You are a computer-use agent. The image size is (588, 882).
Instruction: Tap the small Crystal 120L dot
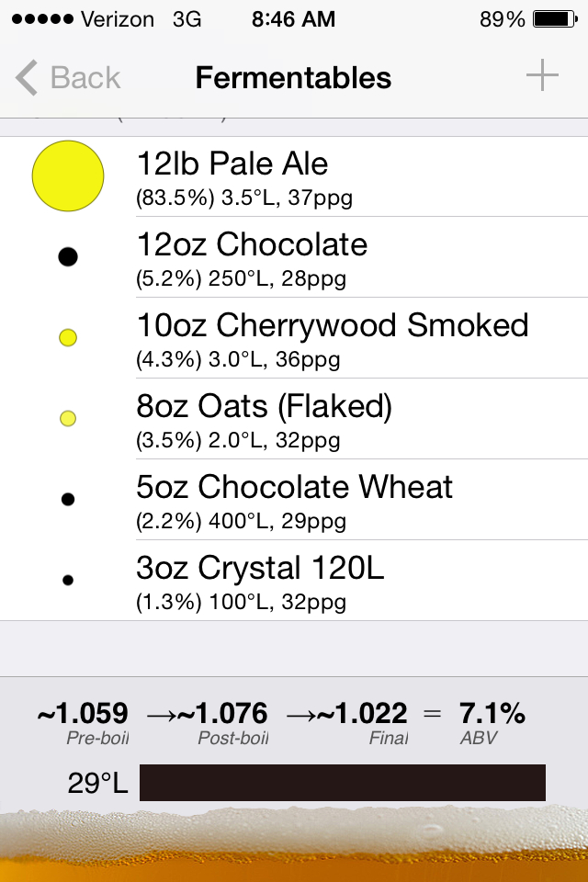tap(68, 580)
